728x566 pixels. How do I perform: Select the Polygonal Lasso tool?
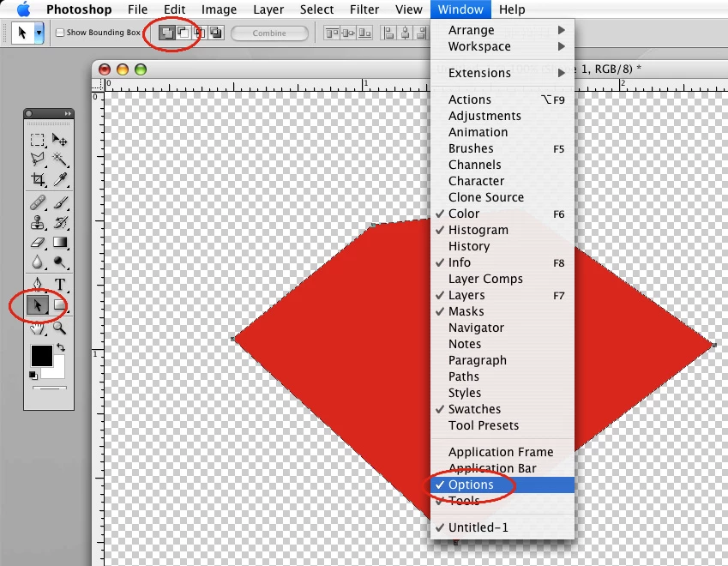(x=37, y=160)
